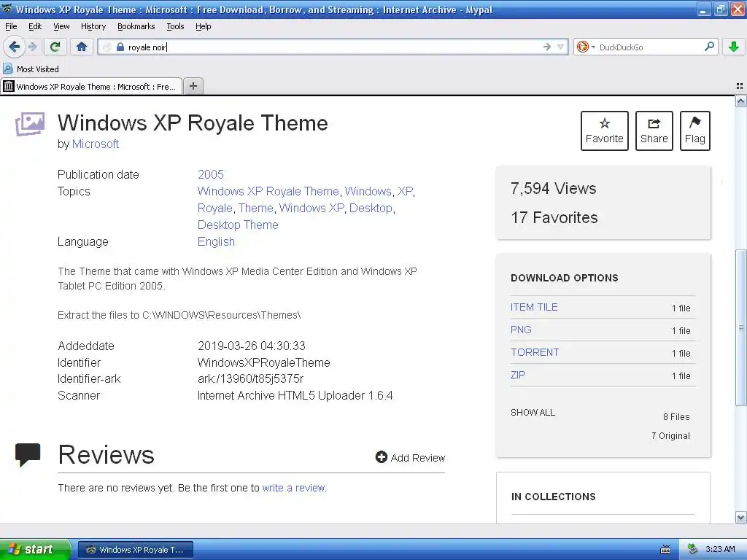Click the on-screen keyboard tray icon
The height and width of the screenshot is (560, 747).
pyautogui.click(x=665, y=550)
